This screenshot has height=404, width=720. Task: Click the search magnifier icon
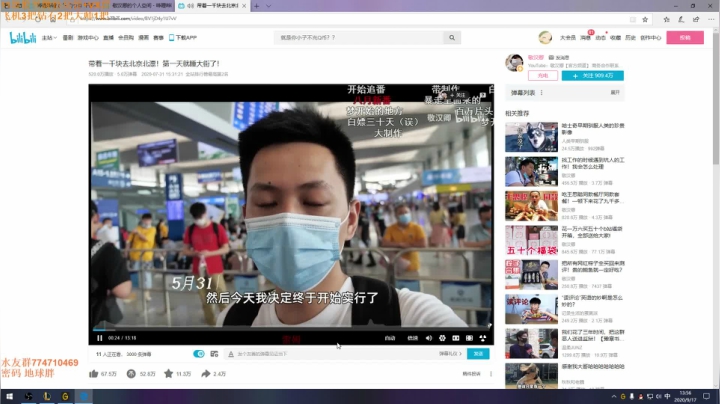(452, 38)
